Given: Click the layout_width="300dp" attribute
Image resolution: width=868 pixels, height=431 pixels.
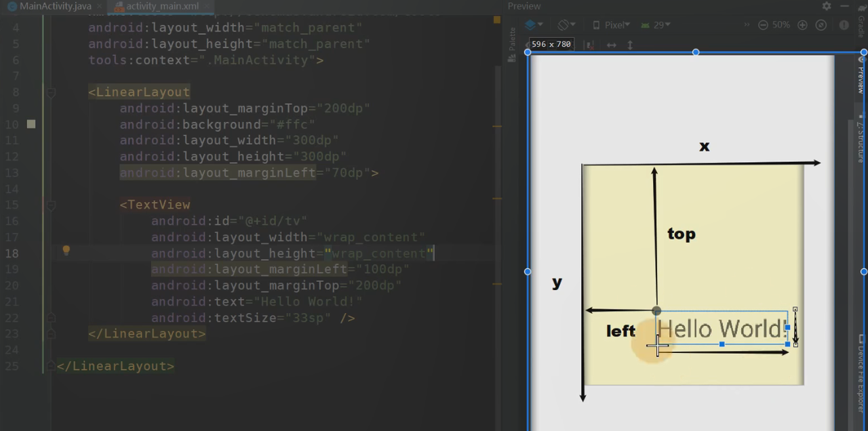Looking at the screenshot, I should pos(229,140).
